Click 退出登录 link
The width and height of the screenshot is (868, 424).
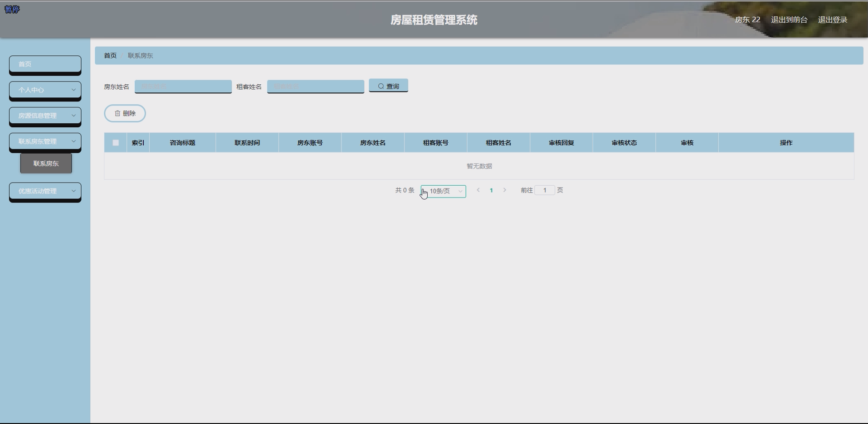click(833, 20)
